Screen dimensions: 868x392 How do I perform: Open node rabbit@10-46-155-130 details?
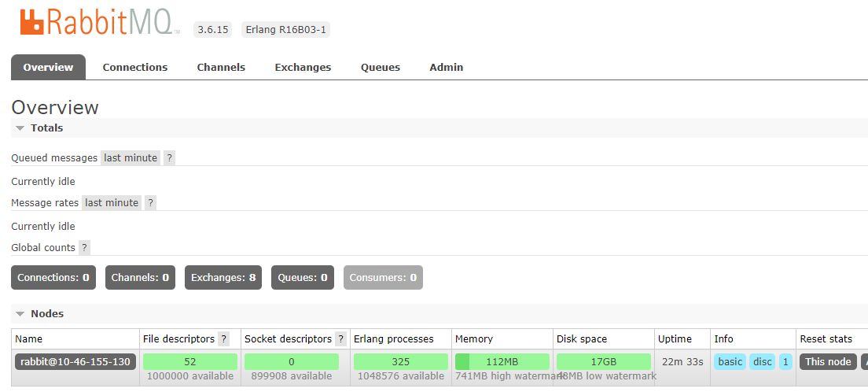tap(75, 361)
